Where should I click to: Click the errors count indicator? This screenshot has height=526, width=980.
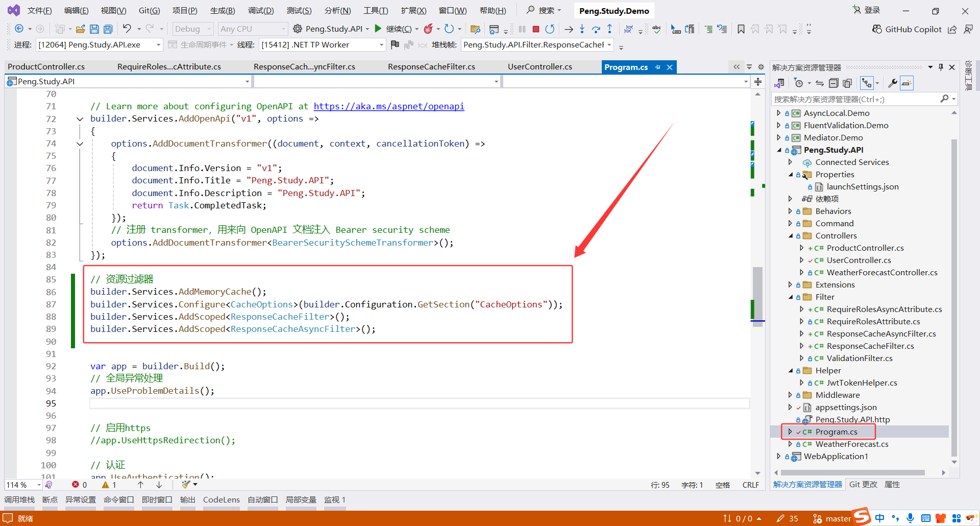click(x=80, y=485)
